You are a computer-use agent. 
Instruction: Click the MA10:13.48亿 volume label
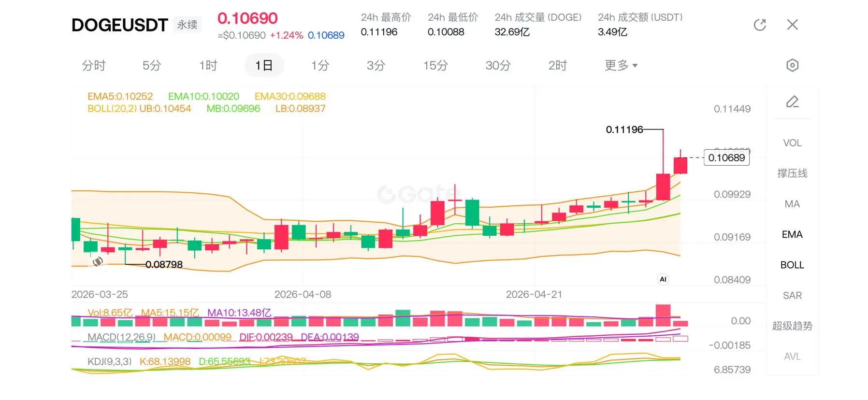(239, 313)
